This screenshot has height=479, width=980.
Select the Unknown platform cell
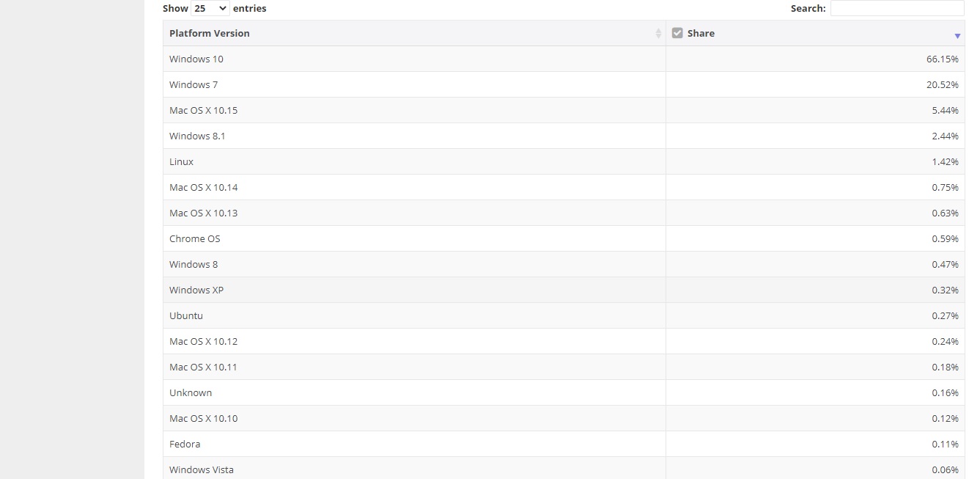(x=414, y=392)
